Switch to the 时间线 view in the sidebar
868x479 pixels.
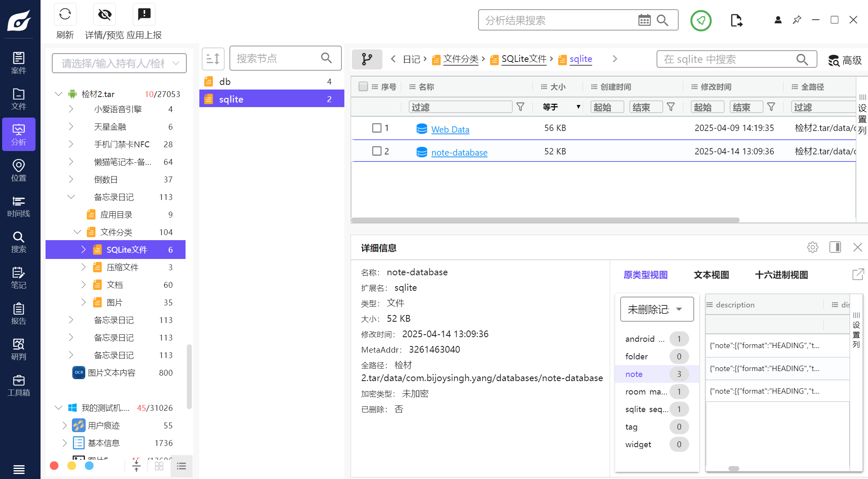[x=18, y=206]
